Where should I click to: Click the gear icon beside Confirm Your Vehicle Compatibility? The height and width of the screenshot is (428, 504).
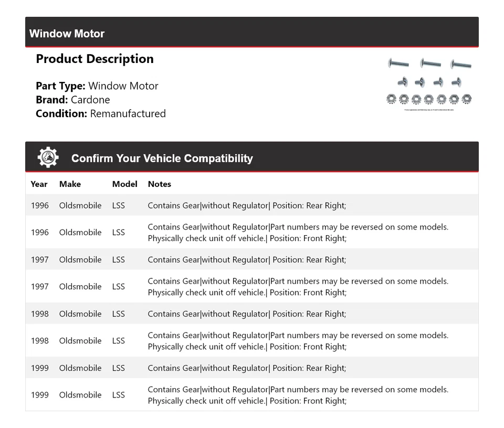coord(48,158)
